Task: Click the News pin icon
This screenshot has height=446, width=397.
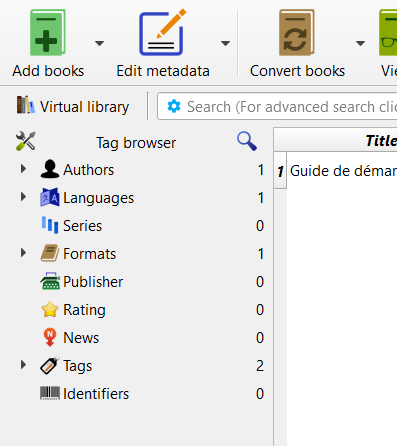Action: pyautogui.click(x=50, y=337)
